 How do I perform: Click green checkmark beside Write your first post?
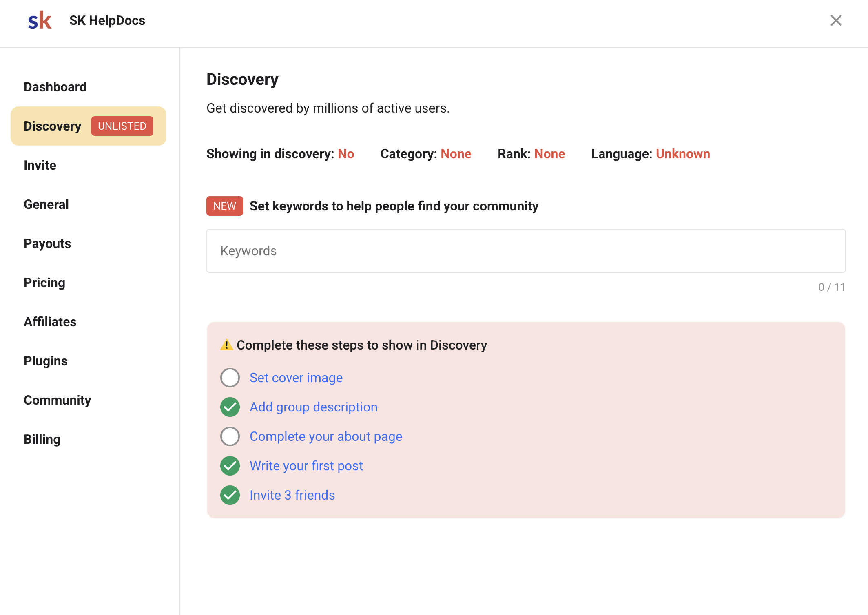[x=230, y=466]
